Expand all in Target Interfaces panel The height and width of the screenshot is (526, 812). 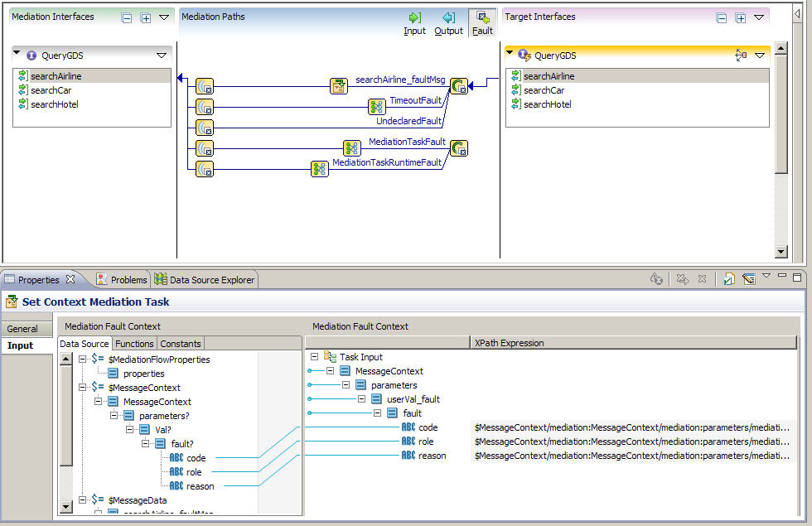coord(741,17)
